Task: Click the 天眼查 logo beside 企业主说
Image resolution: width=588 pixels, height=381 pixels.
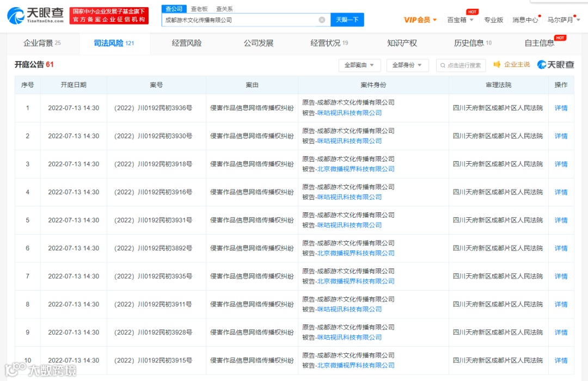Action: click(556, 65)
